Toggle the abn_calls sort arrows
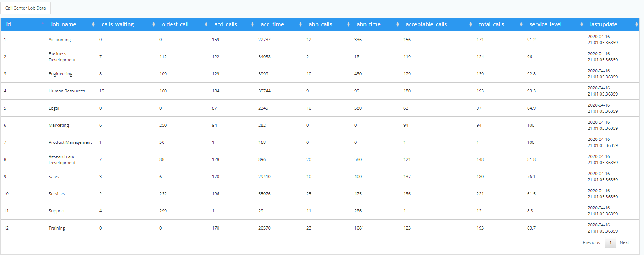This screenshot has width=644, height=255. coord(348,24)
